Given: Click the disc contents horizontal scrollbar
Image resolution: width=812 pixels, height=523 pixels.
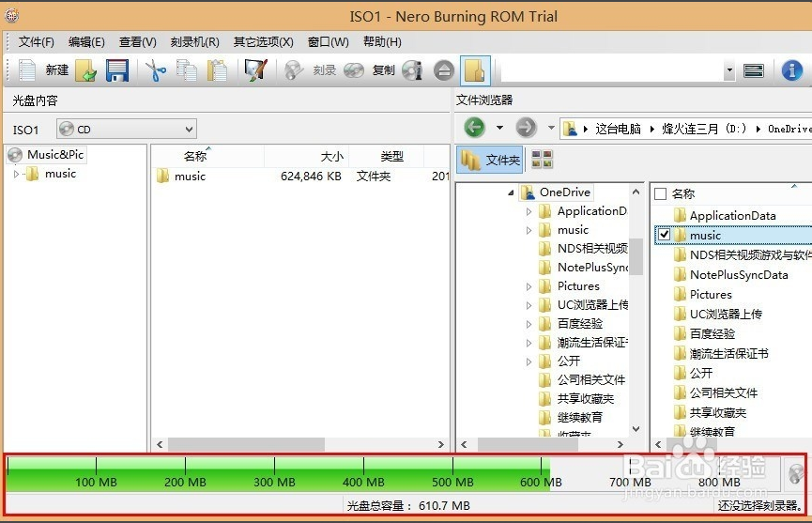Looking at the screenshot, I should (246, 444).
